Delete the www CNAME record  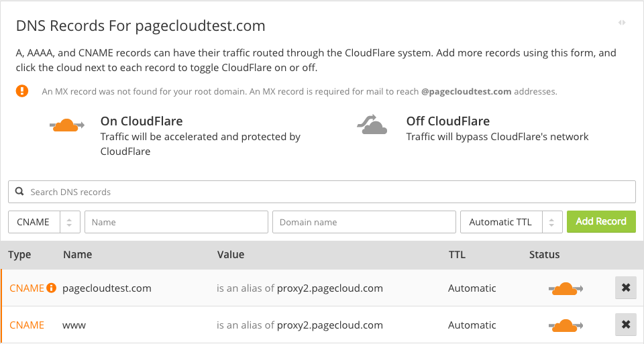pyautogui.click(x=625, y=325)
